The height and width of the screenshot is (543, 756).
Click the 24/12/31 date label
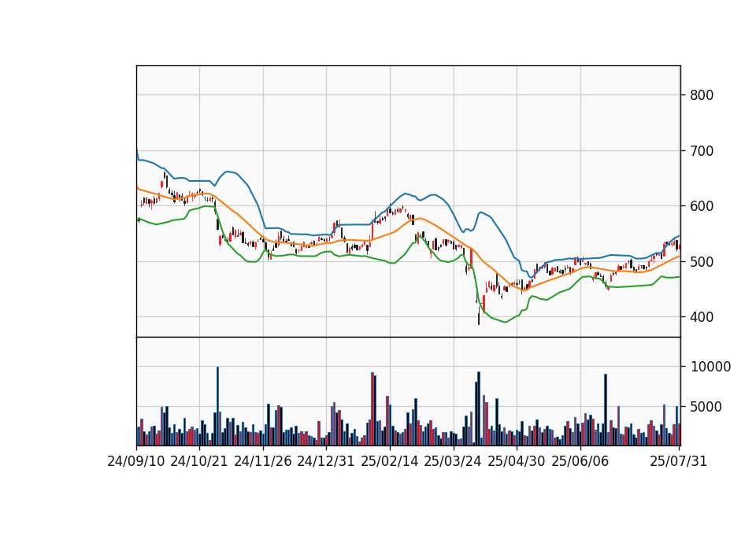pos(326,462)
